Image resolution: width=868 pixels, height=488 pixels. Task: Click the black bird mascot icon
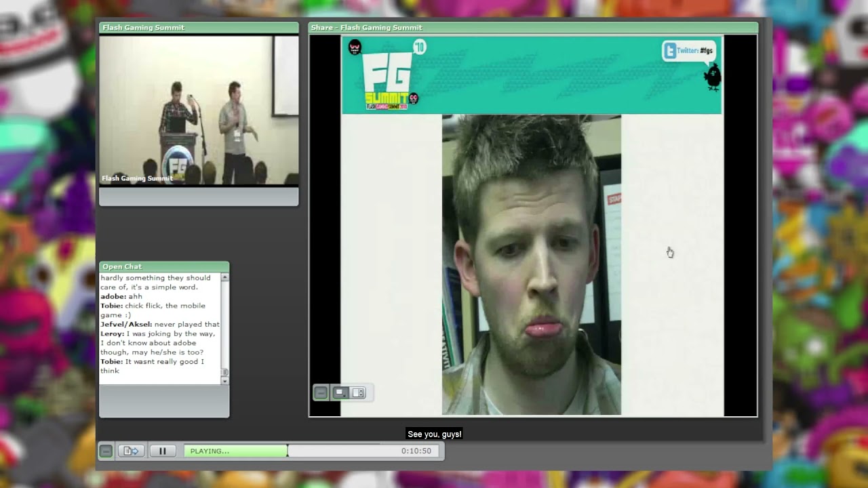tap(712, 78)
